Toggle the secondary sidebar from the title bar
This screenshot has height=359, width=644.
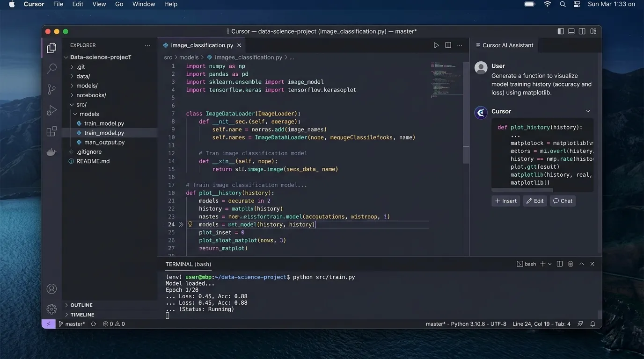pyautogui.click(x=582, y=31)
